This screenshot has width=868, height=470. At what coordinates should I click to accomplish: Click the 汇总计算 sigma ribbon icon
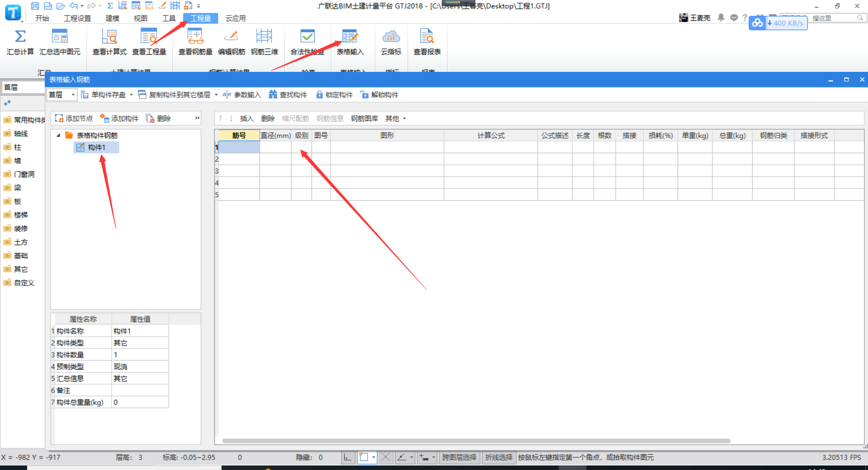20,42
